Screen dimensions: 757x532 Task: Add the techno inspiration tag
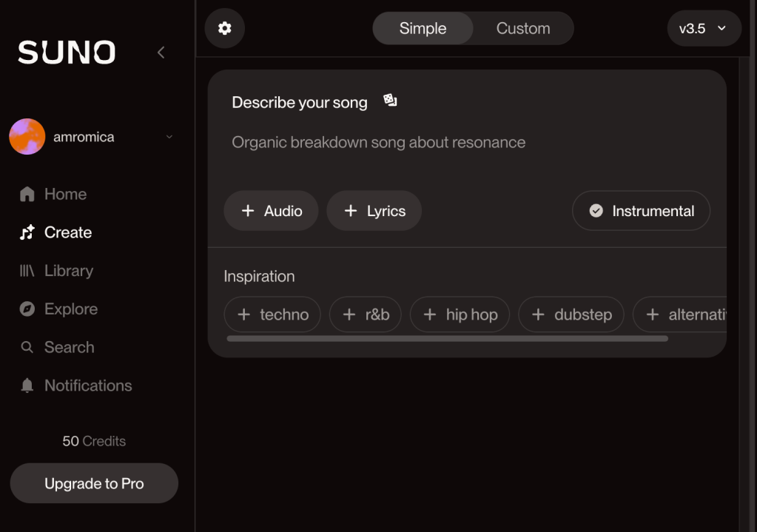click(272, 314)
